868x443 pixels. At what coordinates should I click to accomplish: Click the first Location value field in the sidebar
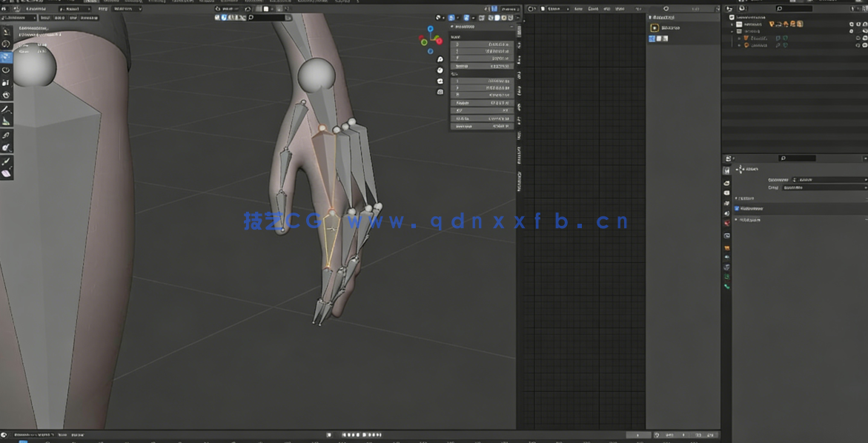pos(483,44)
